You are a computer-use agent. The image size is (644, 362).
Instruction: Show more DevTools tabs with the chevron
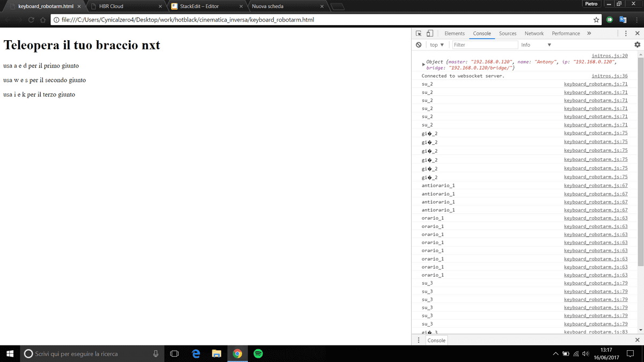(x=589, y=33)
